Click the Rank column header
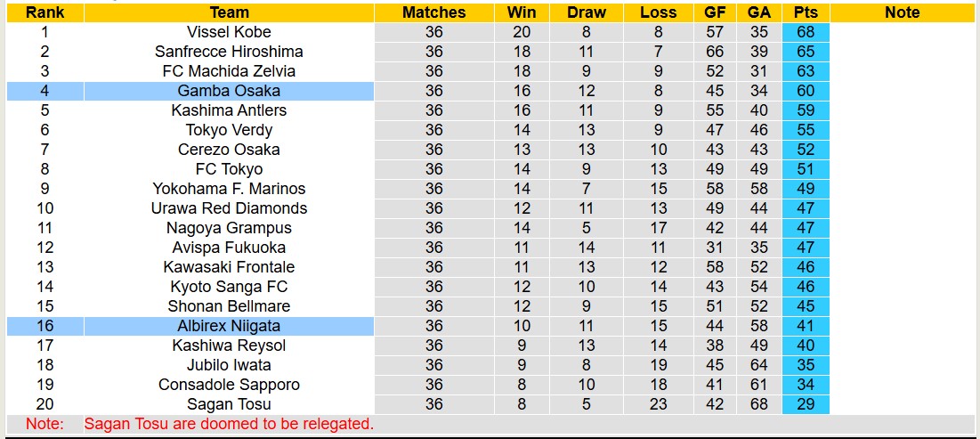The image size is (980, 439). 45,12
